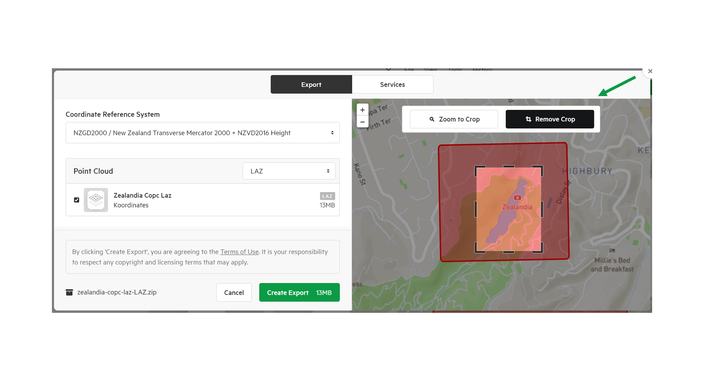Viewport: 720px width, 384px height.
Task: Uncheck the Zealandia Copc Laz checkbox
Action: (x=77, y=200)
